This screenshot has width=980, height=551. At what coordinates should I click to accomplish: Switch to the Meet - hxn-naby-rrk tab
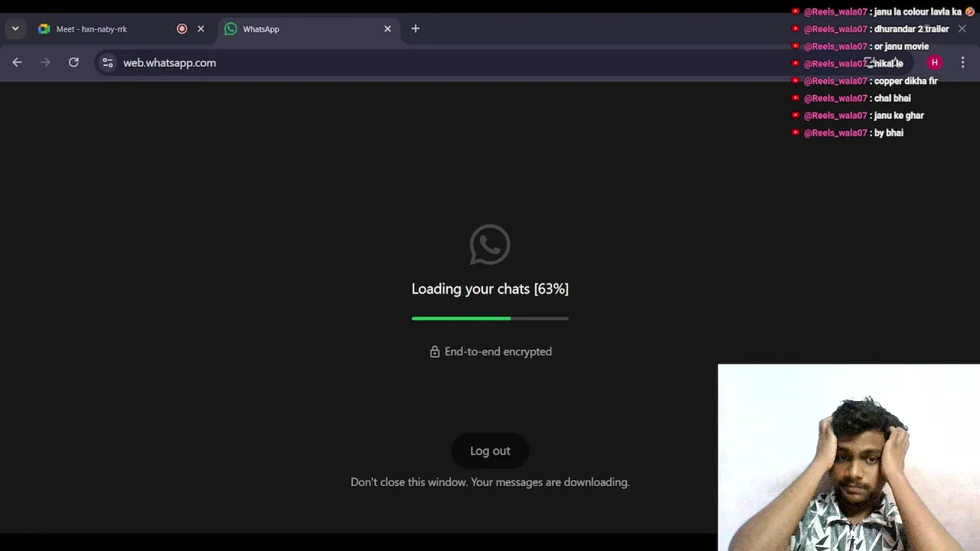[x=122, y=29]
